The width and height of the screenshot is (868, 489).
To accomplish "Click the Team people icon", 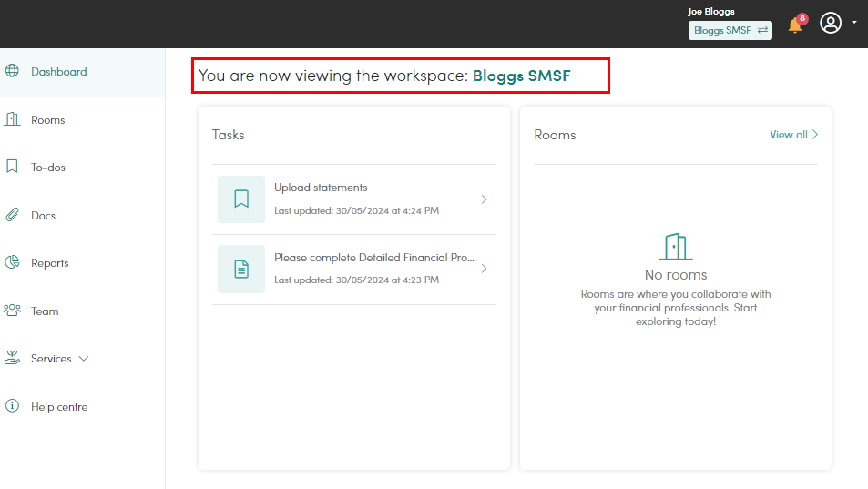I will point(12,311).
